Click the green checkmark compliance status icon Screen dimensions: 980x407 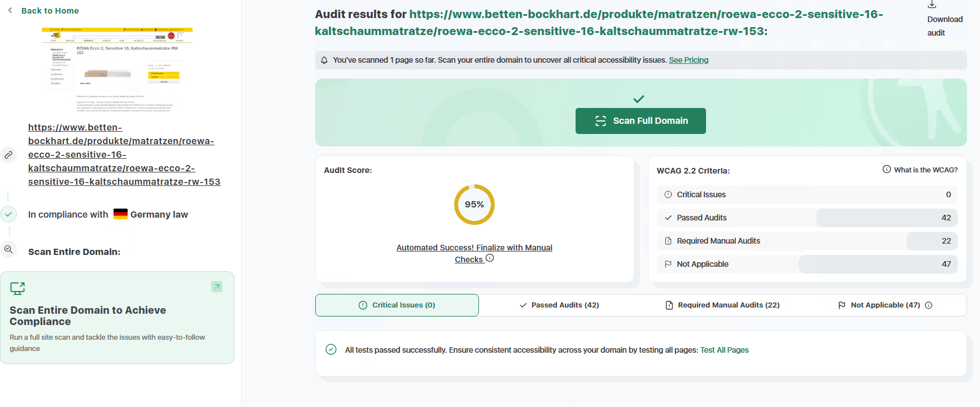8,214
